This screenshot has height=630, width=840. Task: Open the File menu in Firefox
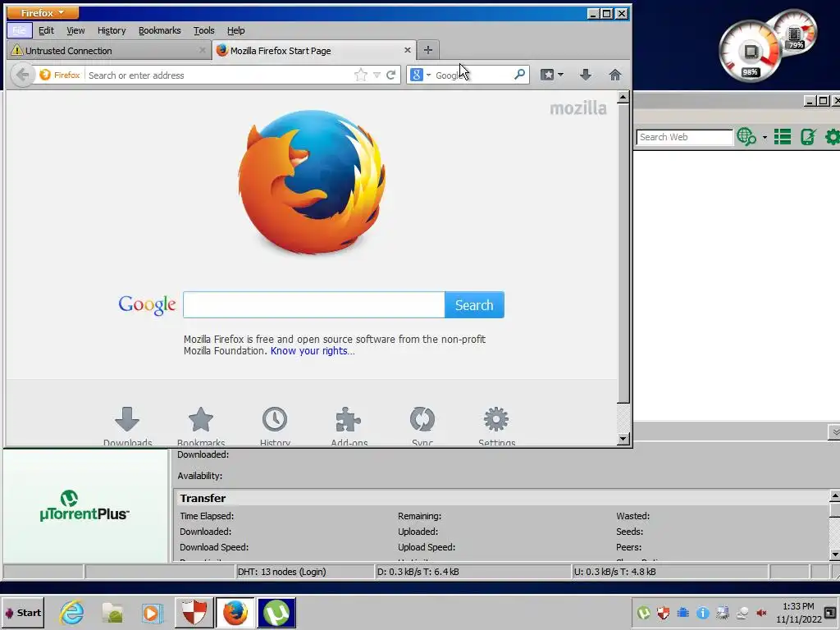click(20, 30)
